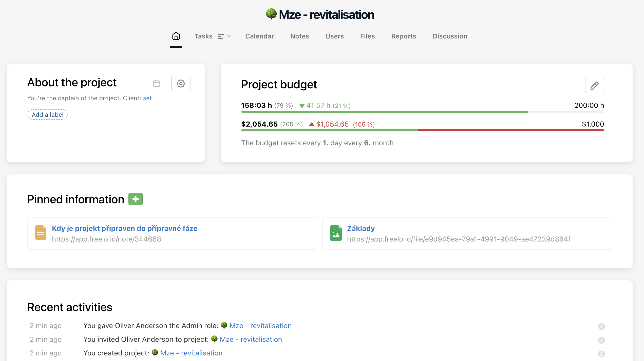Click the hours budget progress bar
The height and width of the screenshot is (361, 644).
pos(423,112)
